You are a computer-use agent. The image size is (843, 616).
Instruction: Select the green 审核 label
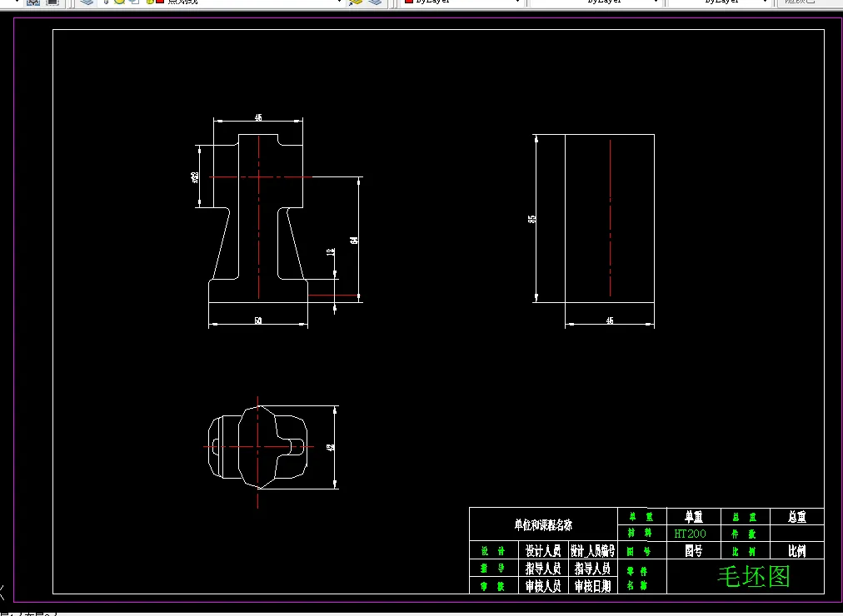492,586
